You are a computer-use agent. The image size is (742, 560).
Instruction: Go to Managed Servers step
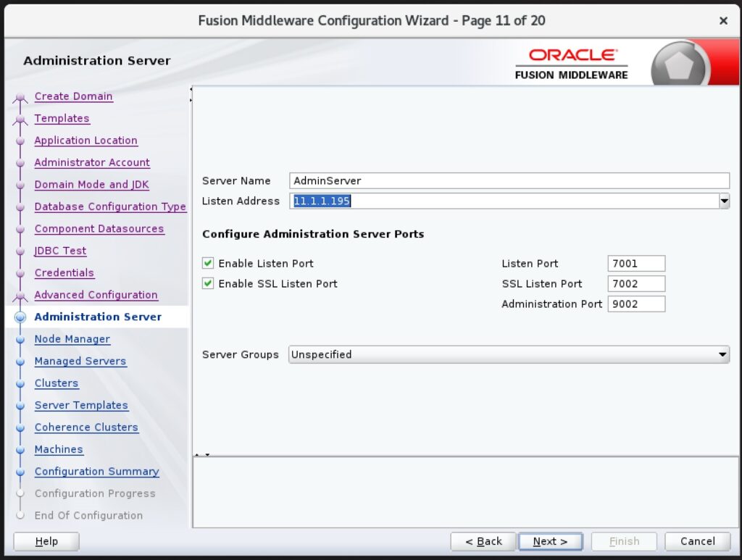pyautogui.click(x=80, y=361)
